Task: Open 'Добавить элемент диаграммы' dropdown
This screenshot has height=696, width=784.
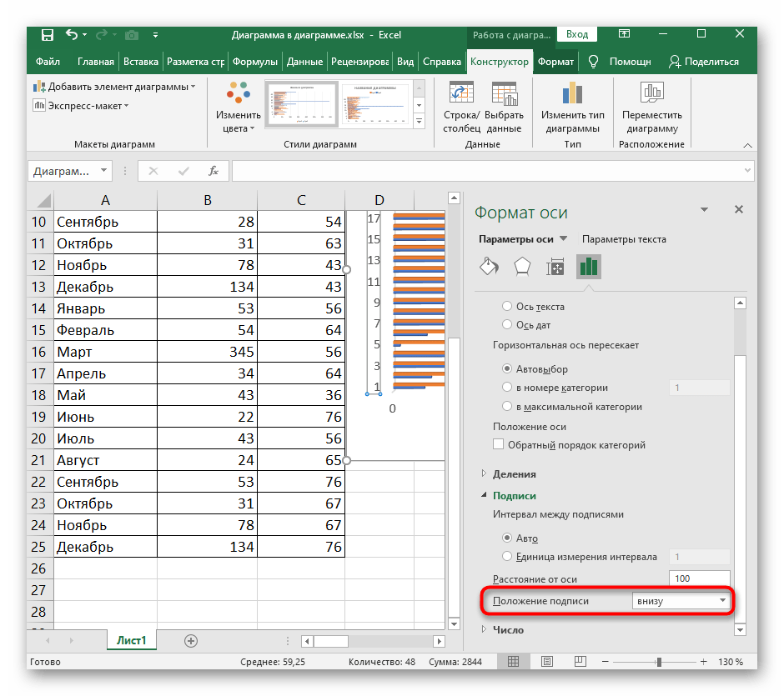Action: 114,87
